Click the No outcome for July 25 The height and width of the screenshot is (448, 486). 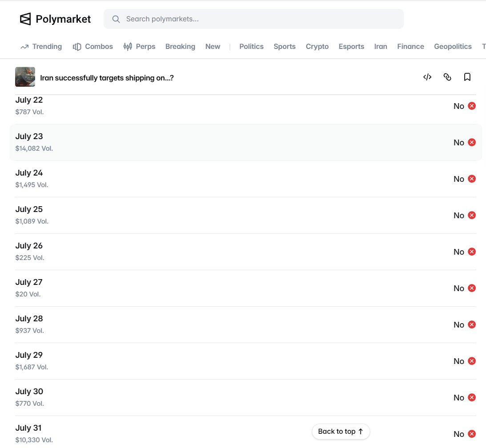459,215
